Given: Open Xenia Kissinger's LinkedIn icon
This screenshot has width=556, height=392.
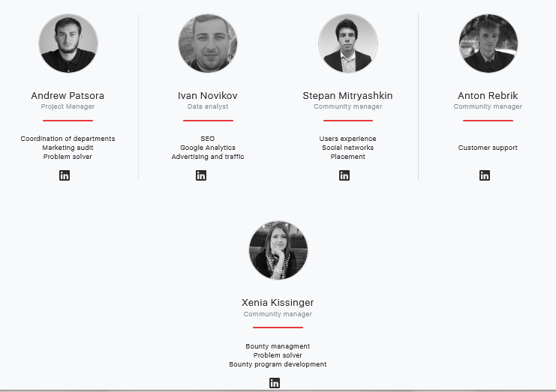Looking at the screenshot, I should [275, 383].
